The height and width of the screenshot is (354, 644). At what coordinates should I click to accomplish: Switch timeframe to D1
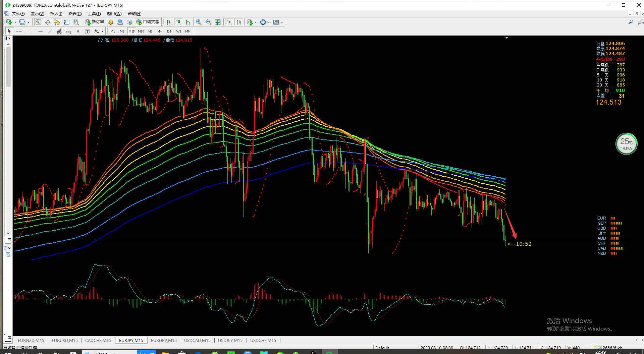pyautogui.click(x=169, y=31)
